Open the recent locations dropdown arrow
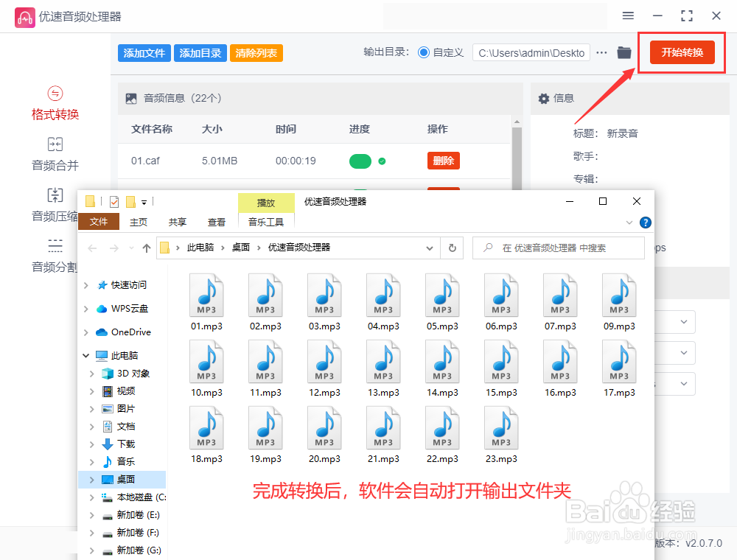737x560 pixels. [x=131, y=248]
